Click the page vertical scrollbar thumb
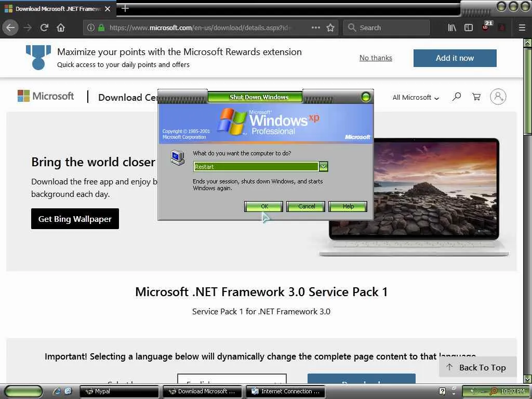 click(x=528, y=91)
